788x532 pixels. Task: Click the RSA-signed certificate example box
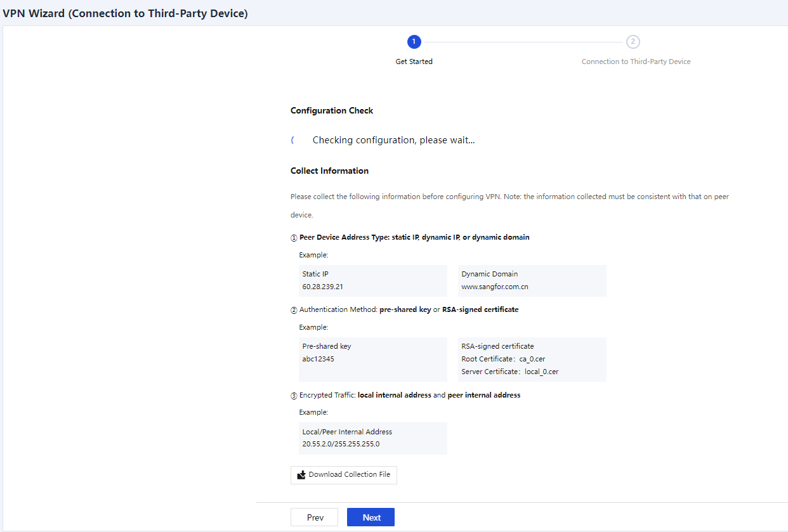pos(532,359)
